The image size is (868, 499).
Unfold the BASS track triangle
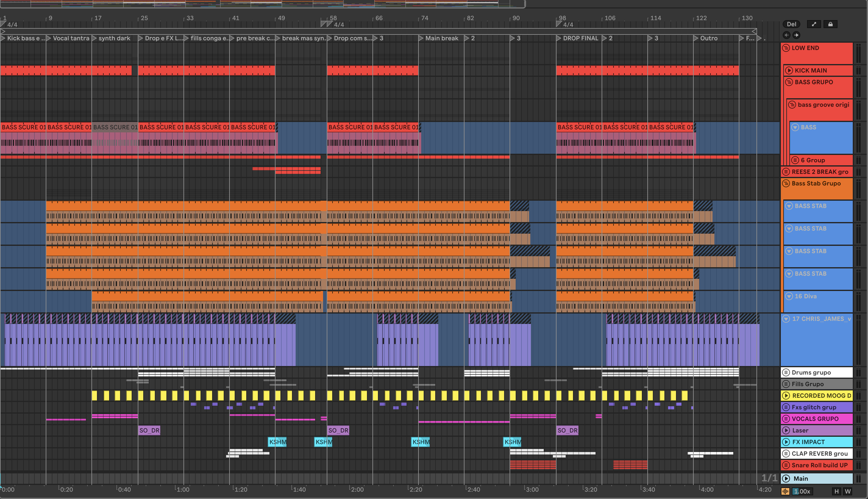795,127
